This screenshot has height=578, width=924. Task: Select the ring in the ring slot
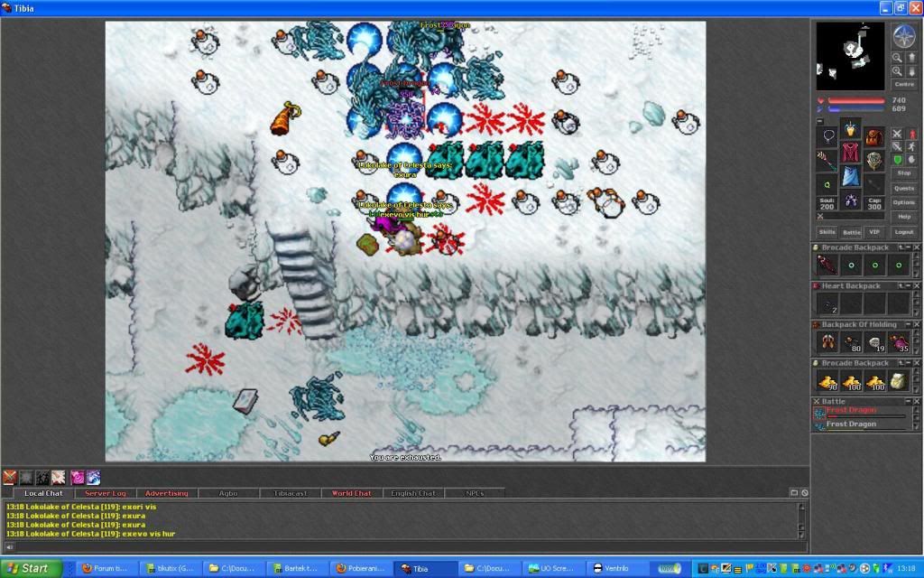(828, 183)
